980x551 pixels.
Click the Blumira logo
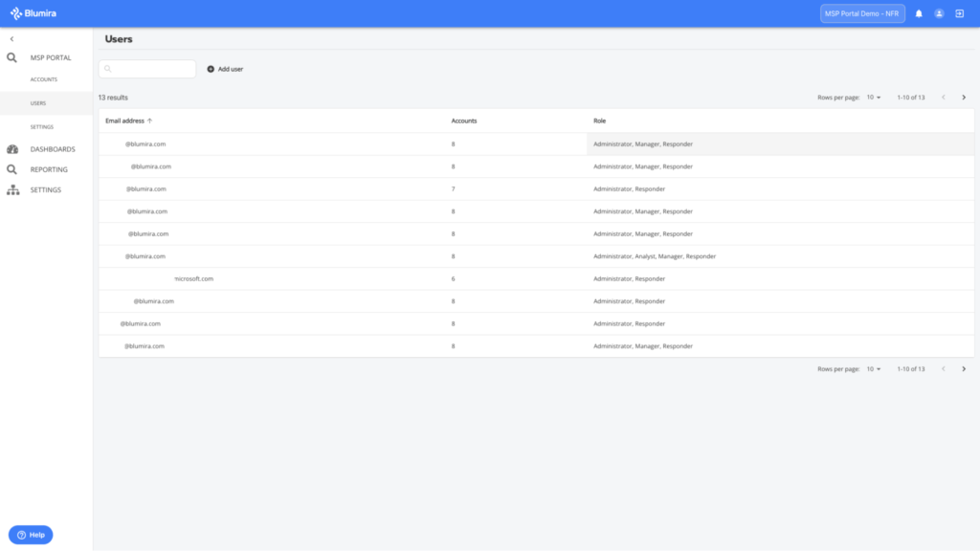pyautogui.click(x=33, y=12)
